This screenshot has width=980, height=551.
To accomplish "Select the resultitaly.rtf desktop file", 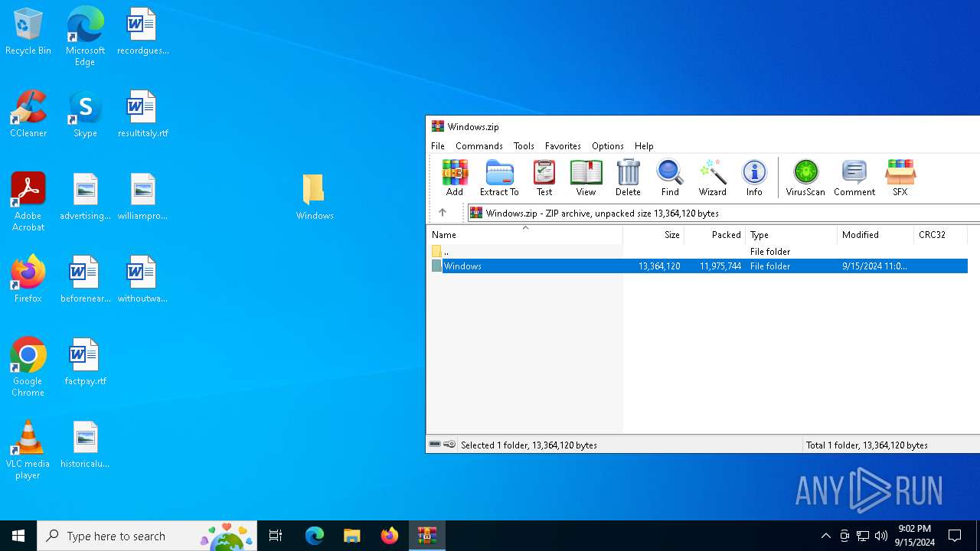I will tap(142, 114).
